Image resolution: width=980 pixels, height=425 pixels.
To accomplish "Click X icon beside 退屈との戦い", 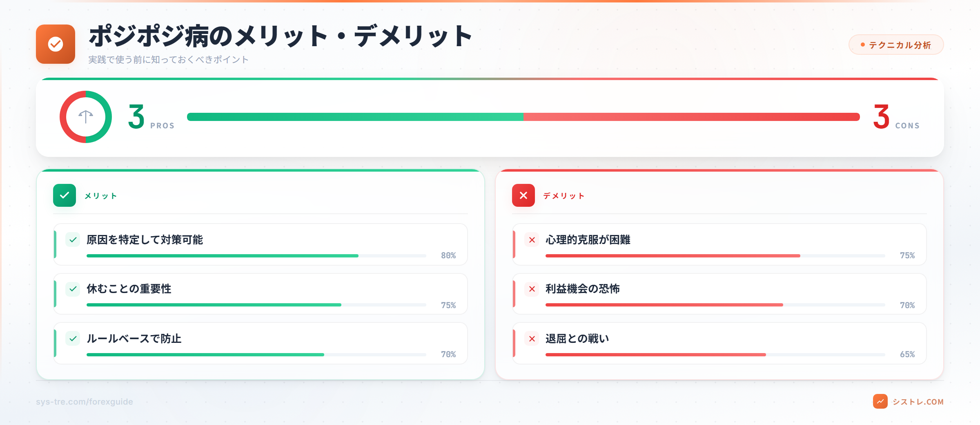I will click(x=532, y=339).
